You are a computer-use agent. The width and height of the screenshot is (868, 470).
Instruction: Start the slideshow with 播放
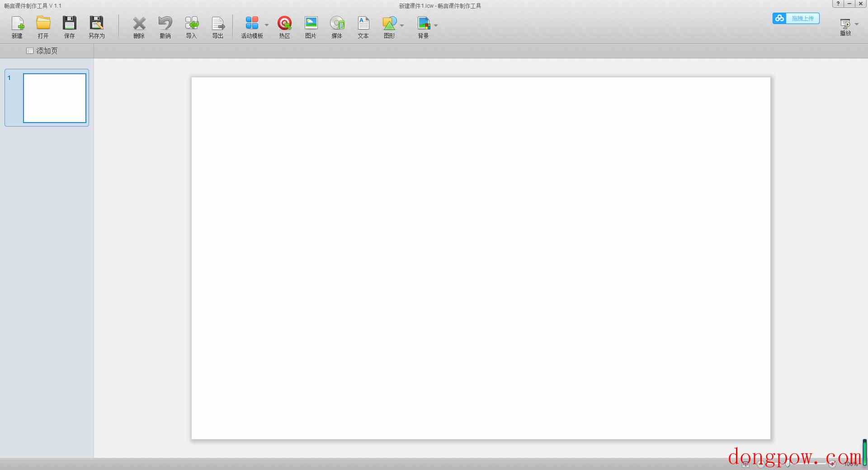point(845,27)
